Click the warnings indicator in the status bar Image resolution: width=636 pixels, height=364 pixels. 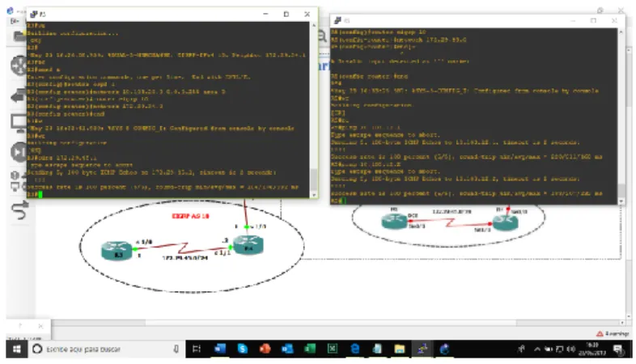[613, 333]
